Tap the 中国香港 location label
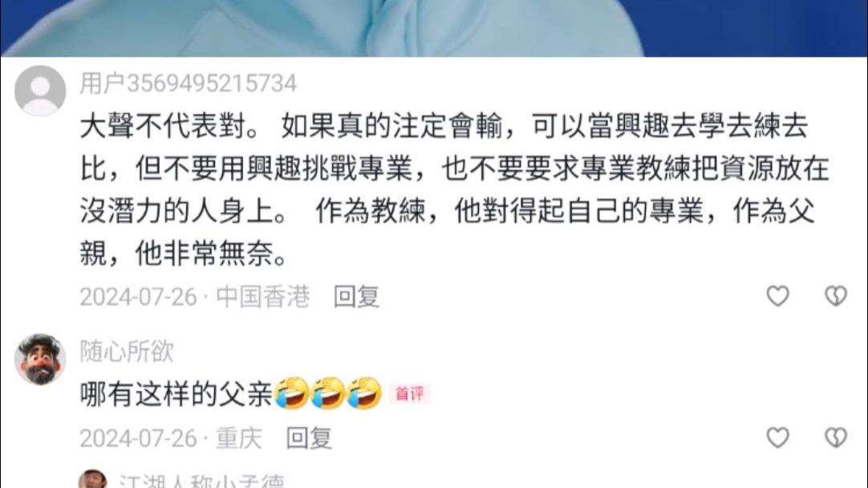This screenshot has width=868, height=488. [262, 296]
